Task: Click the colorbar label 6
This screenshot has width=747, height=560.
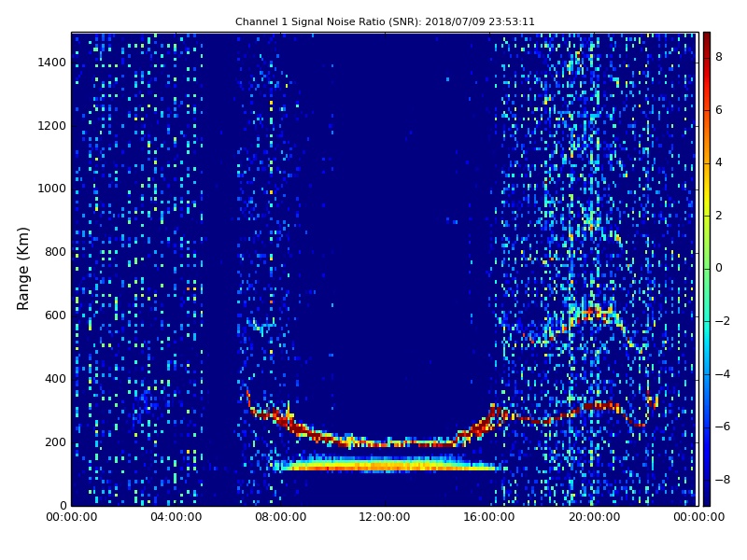Action: tap(719, 110)
